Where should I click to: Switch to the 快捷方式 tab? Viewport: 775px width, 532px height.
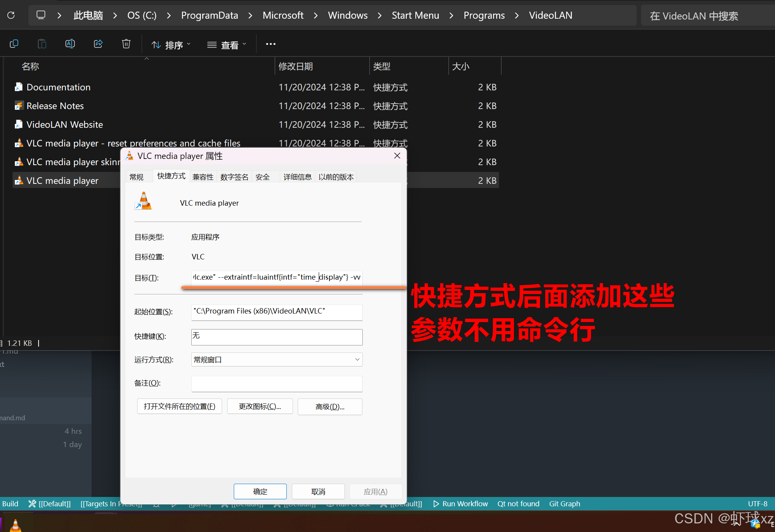171,176
